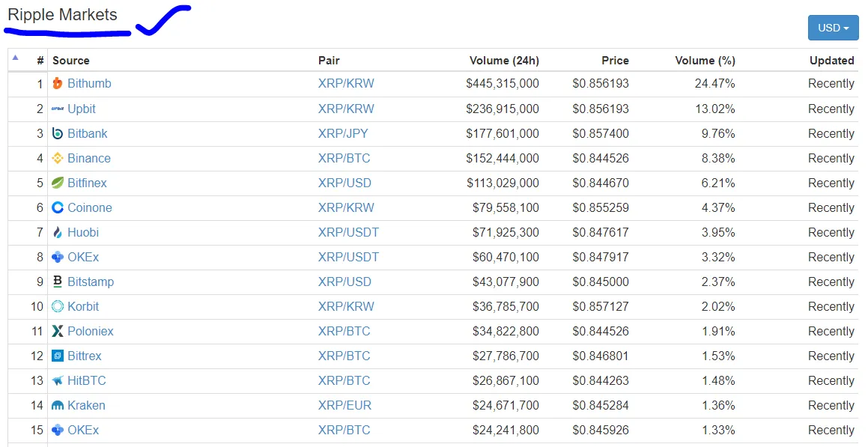Click Recently in the Bithumb row
Viewport: 868px width, 447px height.
pos(831,84)
